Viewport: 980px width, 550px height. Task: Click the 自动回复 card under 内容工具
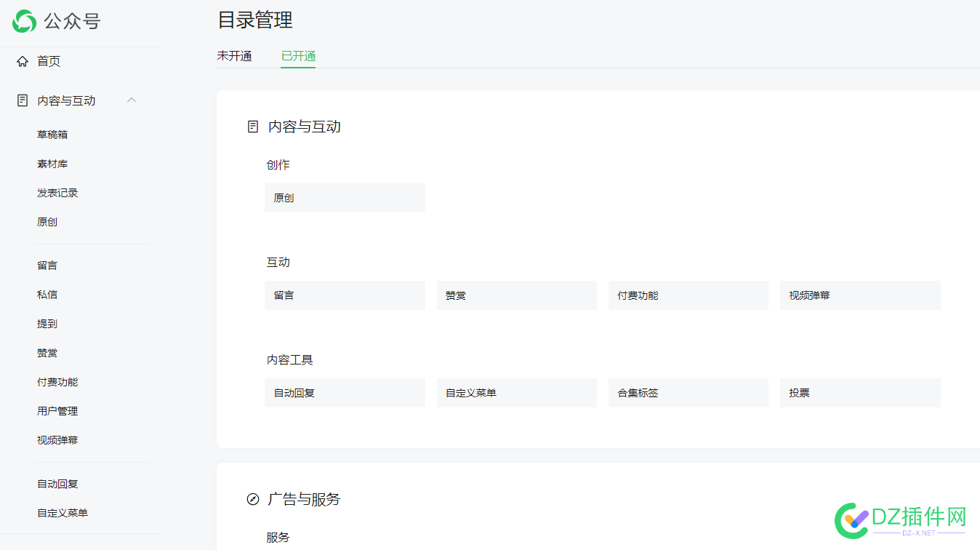pyautogui.click(x=345, y=393)
